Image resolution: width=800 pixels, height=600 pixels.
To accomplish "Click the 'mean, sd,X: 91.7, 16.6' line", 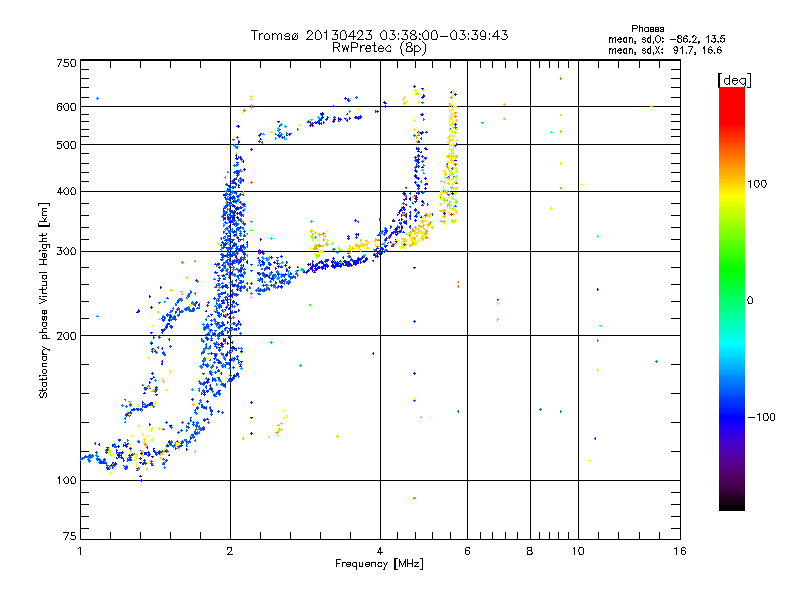I will (665, 50).
